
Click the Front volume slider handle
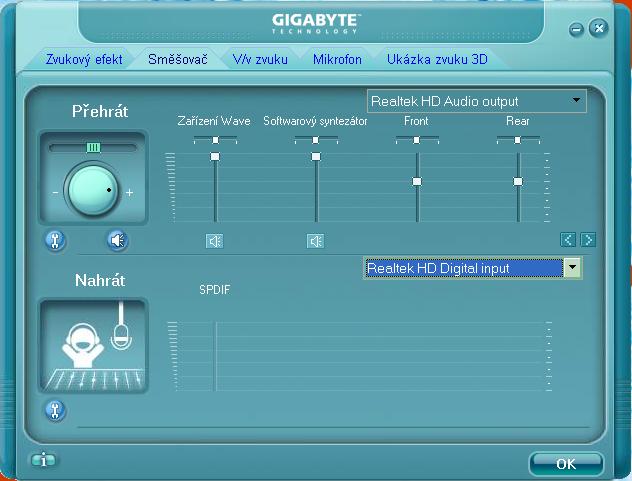tap(417, 181)
